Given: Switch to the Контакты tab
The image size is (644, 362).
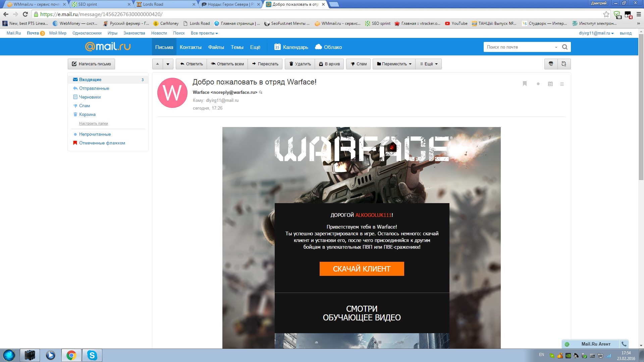Looking at the screenshot, I should pyautogui.click(x=191, y=47).
